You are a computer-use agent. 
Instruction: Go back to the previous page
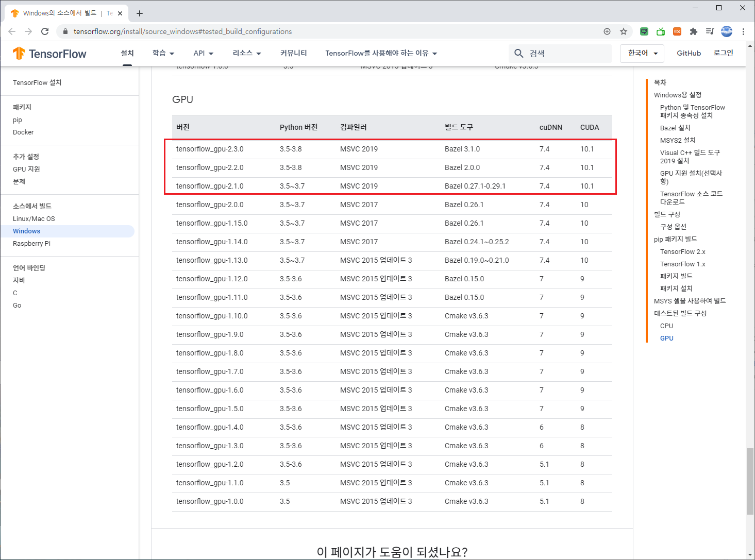point(12,31)
